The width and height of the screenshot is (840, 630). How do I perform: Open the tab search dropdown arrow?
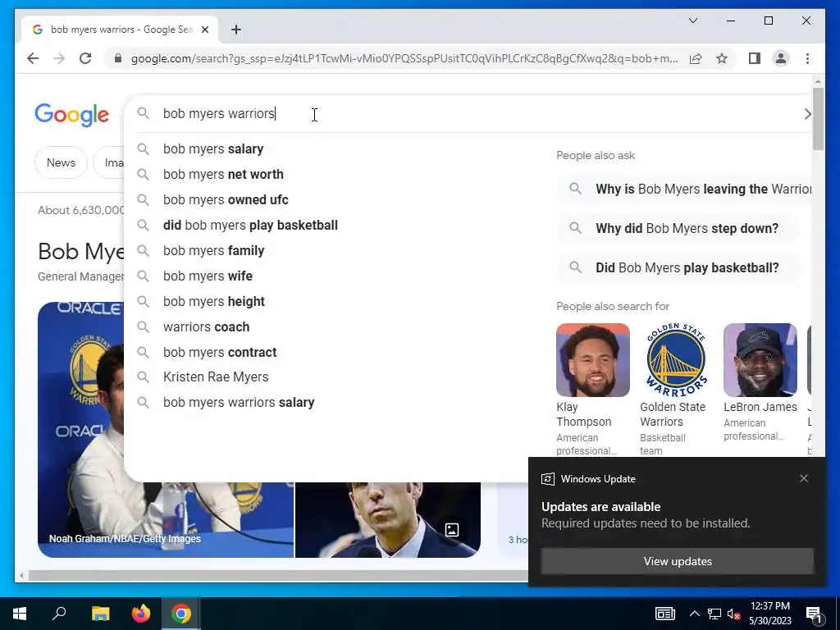[x=692, y=21]
